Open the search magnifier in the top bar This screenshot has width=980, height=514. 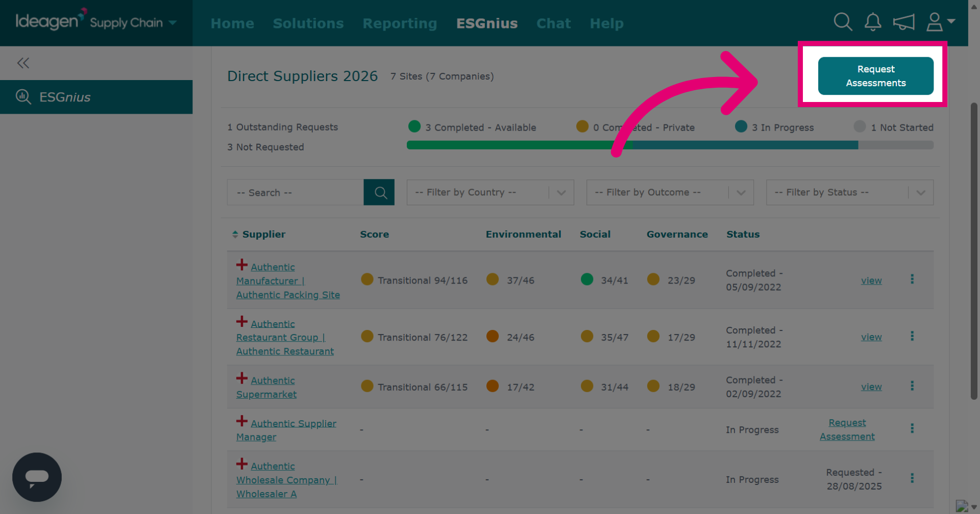coord(843,22)
